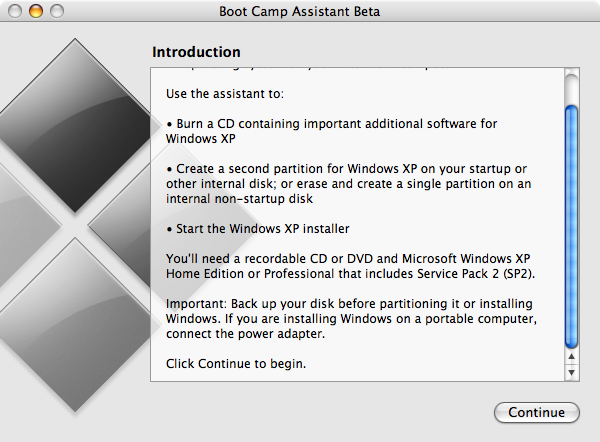Click the scroll up arrow

point(571,357)
